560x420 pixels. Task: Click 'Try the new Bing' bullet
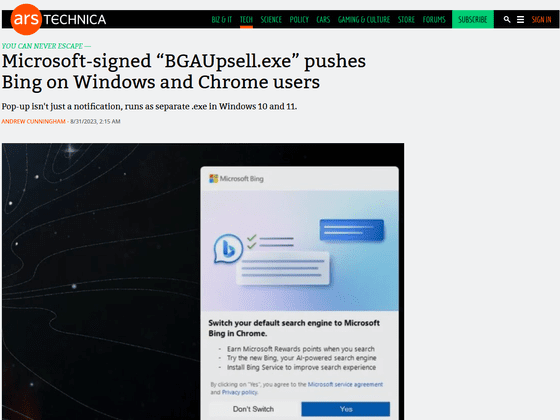point(301,358)
